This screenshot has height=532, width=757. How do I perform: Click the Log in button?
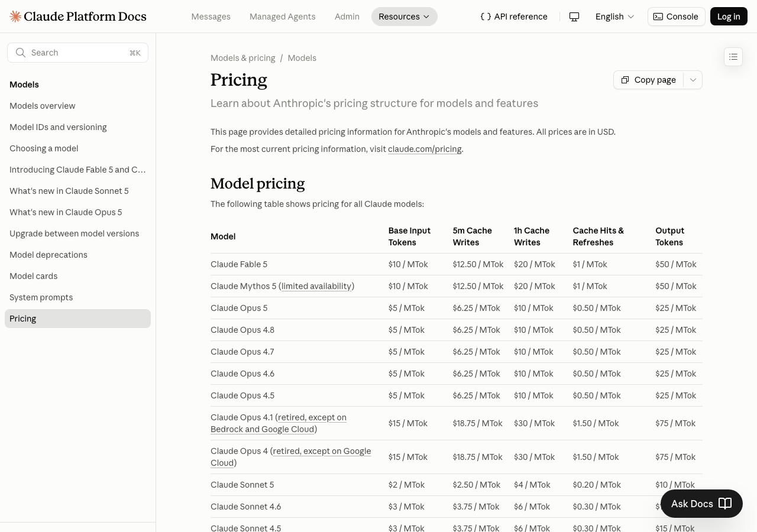tap(729, 17)
